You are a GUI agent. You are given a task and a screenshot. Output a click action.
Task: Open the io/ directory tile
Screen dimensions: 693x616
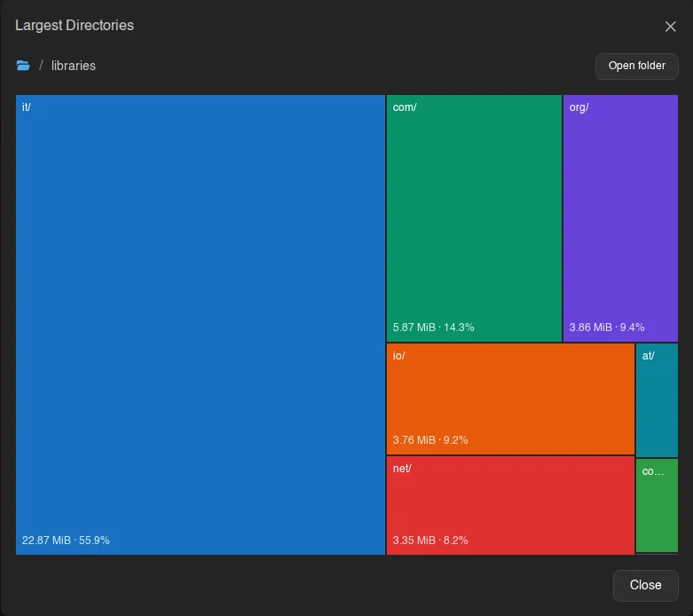(x=510, y=399)
